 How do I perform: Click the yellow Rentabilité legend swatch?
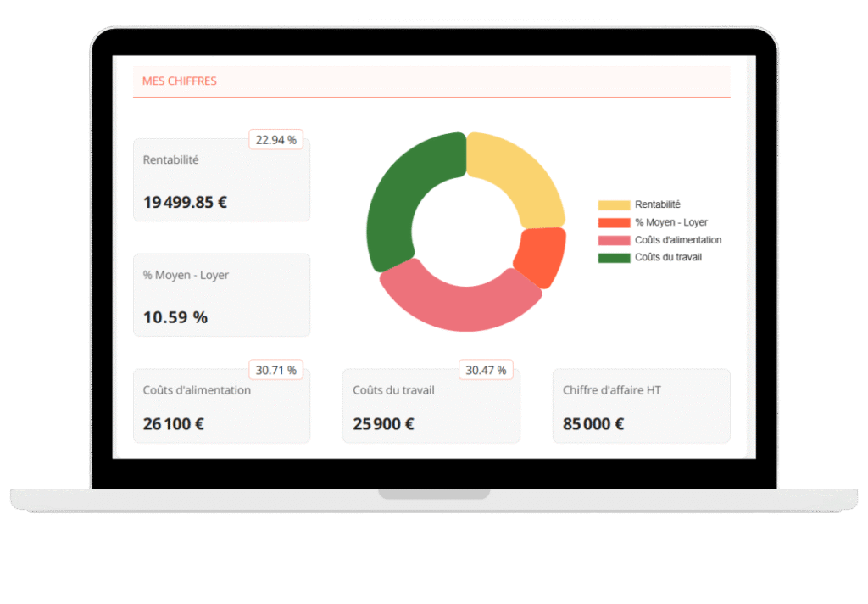[x=614, y=205]
